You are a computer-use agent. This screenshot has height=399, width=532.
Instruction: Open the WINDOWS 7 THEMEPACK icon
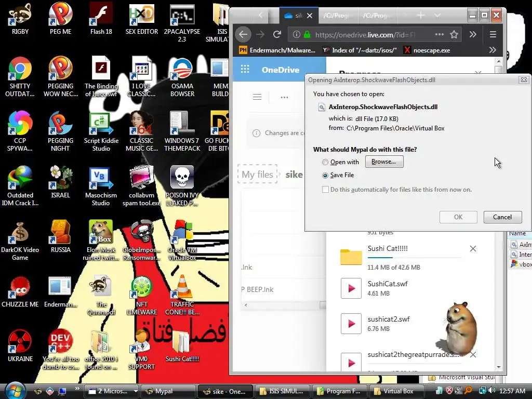click(182, 131)
